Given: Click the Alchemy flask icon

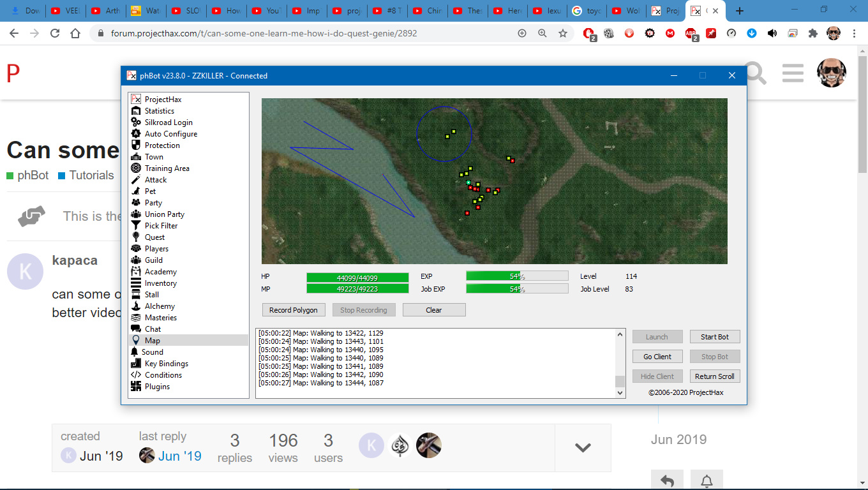Looking at the screenshot, I should click(x=135, y=306).
